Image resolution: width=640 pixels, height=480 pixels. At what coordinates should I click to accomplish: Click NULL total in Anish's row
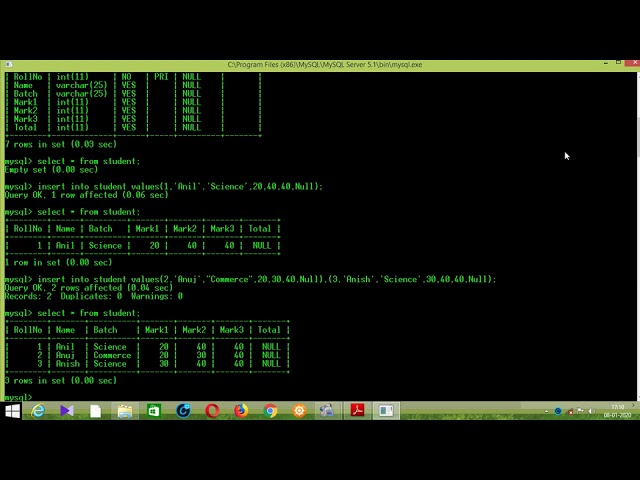pyautogui.click(x=271, y=364)
